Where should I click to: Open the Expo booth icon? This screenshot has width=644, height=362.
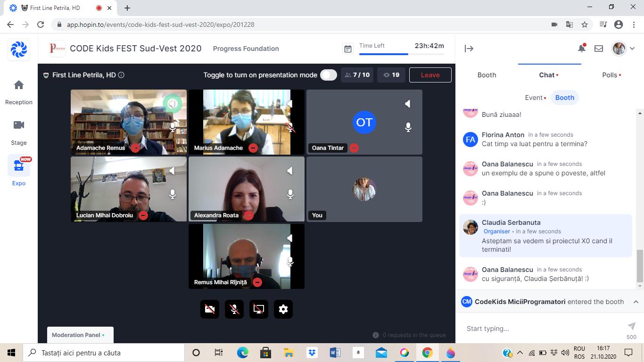19,166
